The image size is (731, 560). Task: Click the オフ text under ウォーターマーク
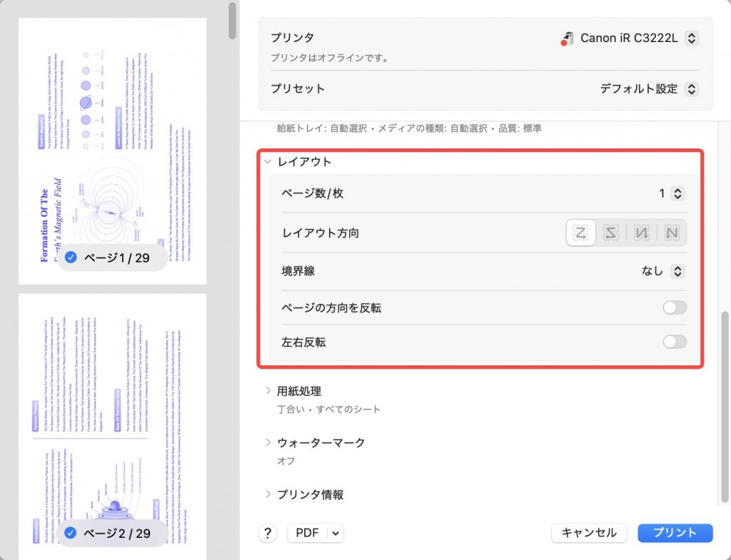(x=286, y=461)
